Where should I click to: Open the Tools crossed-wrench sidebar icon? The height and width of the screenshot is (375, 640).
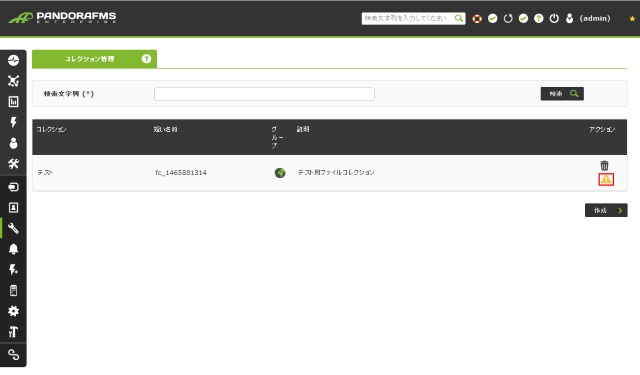13,164
